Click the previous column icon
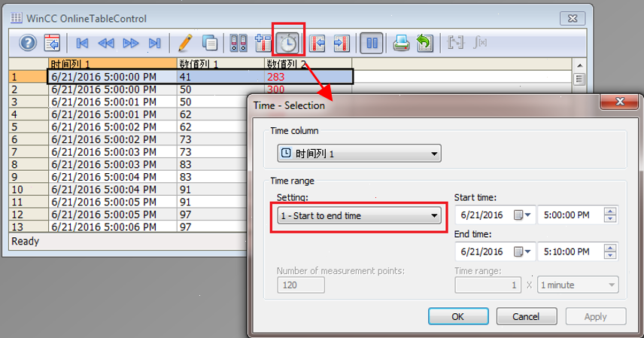Screen dimensions: 644x338 point(317,43)
